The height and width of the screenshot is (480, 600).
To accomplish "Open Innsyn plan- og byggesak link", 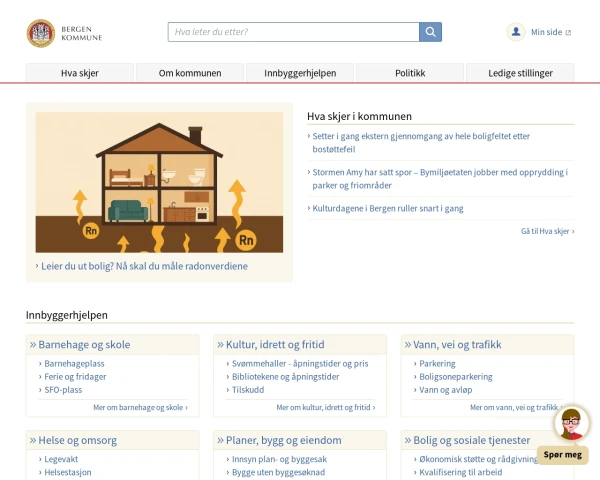I will tap(279, 459).
